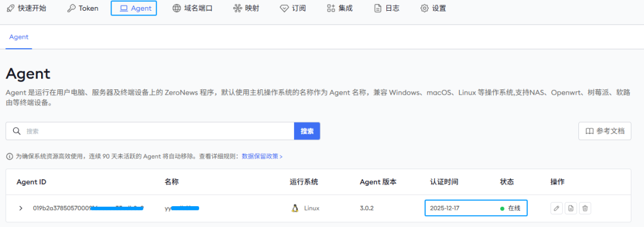Click the Agent 版本 column header
The image size is (644, 227).
pos(378,182)
